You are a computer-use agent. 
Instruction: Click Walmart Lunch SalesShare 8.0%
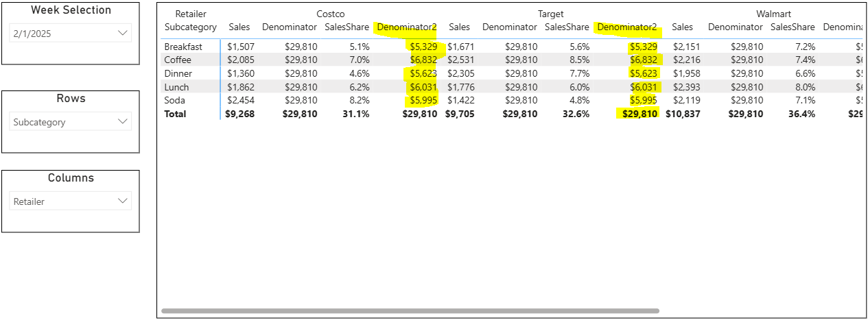[805, 87]
